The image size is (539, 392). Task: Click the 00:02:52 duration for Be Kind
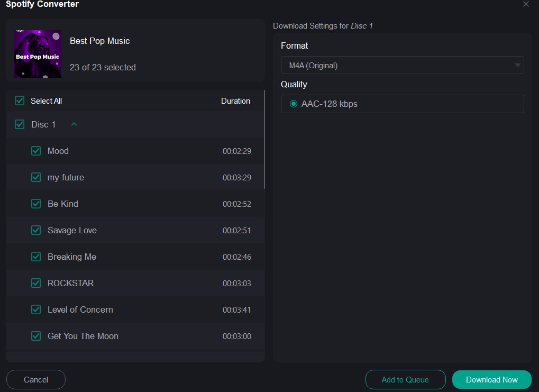[x=237, y=204]
